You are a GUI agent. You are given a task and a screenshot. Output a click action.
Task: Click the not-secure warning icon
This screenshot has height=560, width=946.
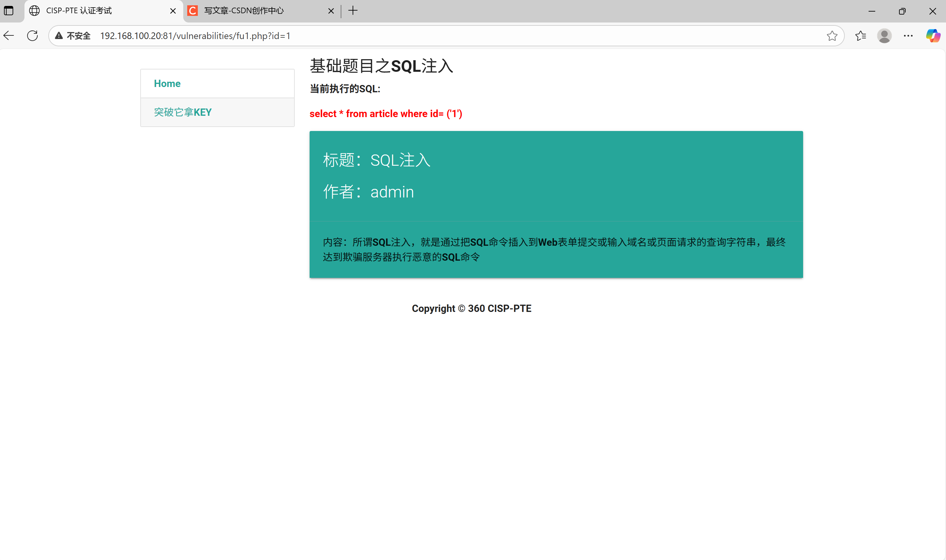(x=59, y=35)
